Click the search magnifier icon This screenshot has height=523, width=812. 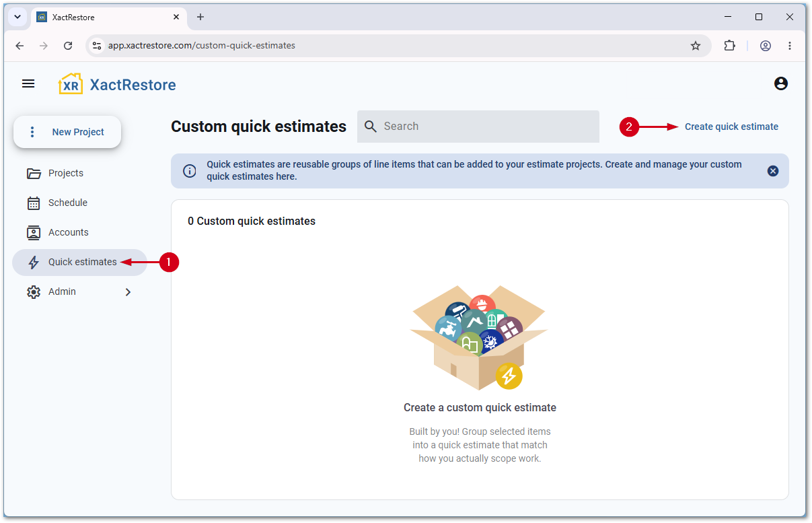click(371, 127)
